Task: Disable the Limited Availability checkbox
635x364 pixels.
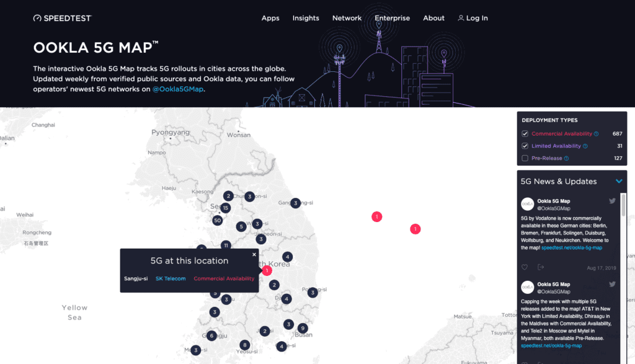Action: click(x=525, y=146)
